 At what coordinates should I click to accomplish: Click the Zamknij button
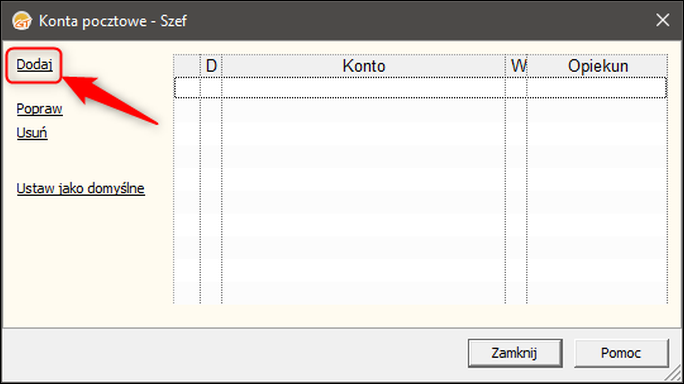pyautogui.click(x=515, y=353)
